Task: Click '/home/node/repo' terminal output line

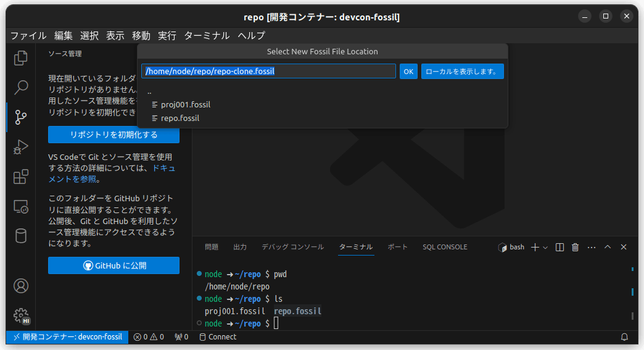Action: [x=237, y=287]
